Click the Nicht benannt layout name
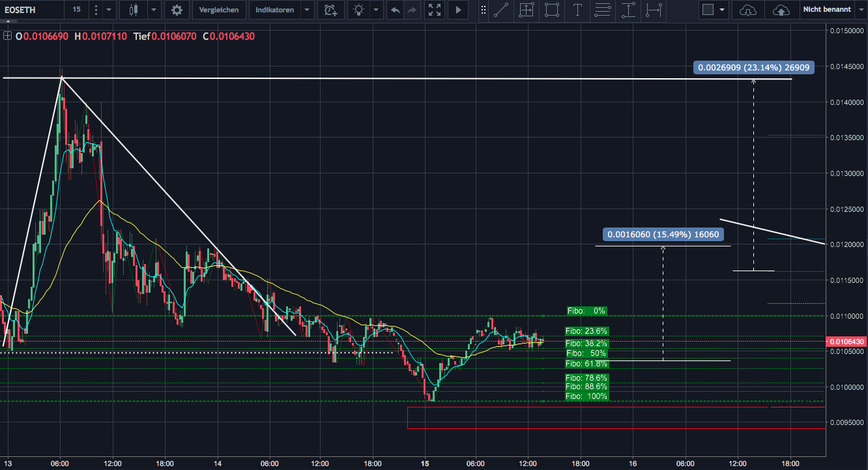The height and width of the screenshot is (470, 868). [x=827, y=10]
